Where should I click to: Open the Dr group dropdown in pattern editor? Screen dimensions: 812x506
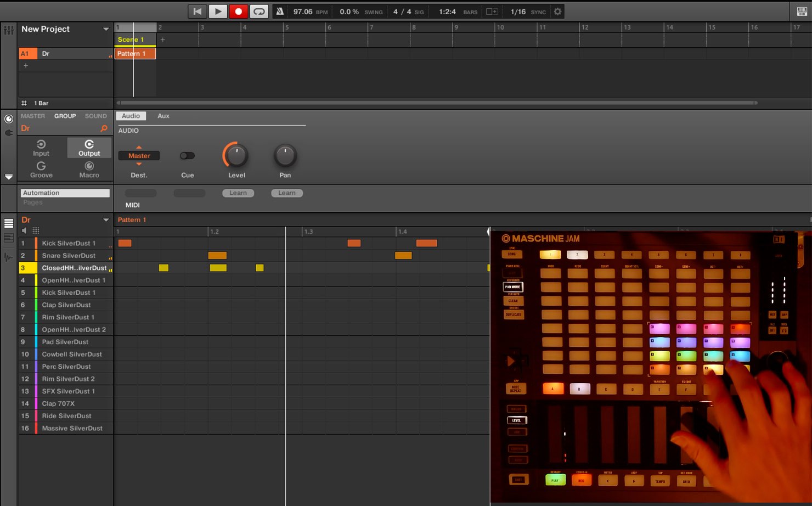point(106,220)
